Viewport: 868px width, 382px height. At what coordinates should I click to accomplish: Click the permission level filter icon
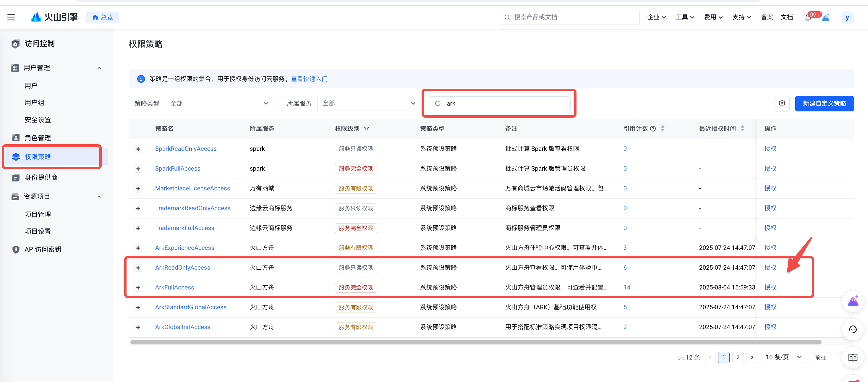[x=366, y=129]
